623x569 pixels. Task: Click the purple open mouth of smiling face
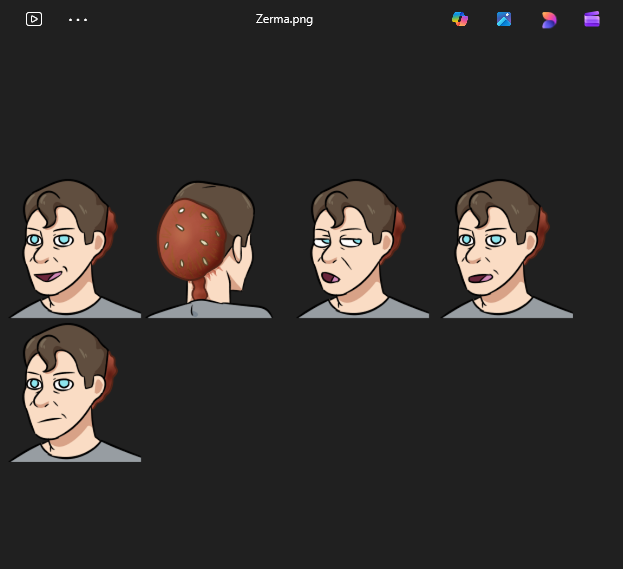pos(47,274)
